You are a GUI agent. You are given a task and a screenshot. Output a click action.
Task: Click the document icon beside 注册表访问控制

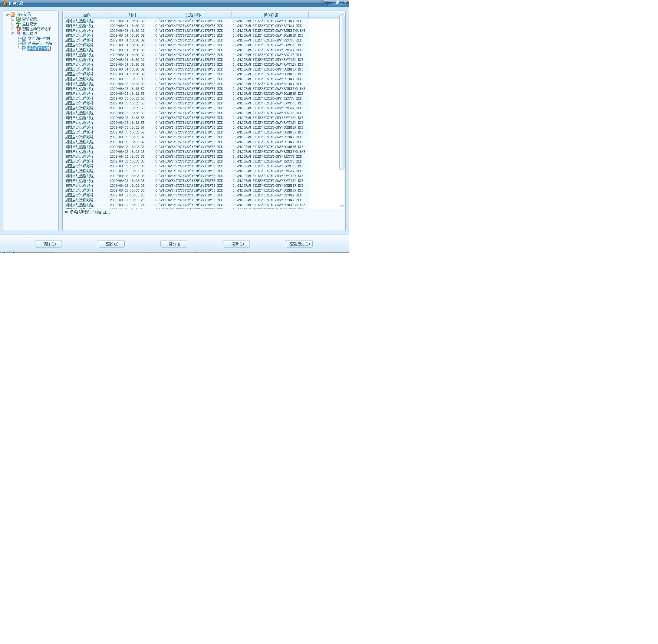(24, 44)
